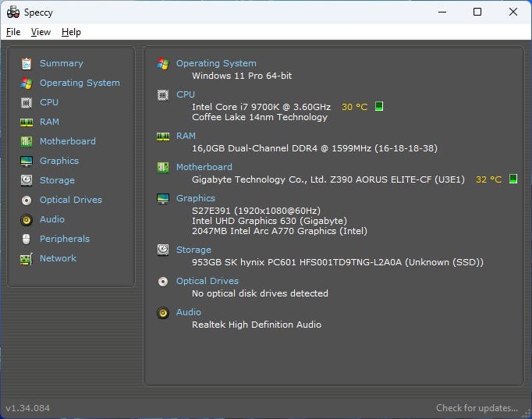Click the 'S27E391 (1920x1080@60Hz)' monitor line

click(256, 211)
